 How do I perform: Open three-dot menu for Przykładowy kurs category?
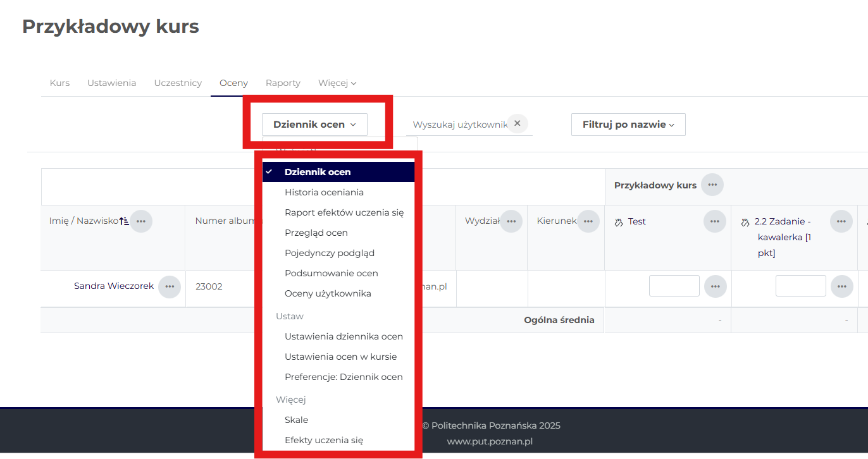712,185
